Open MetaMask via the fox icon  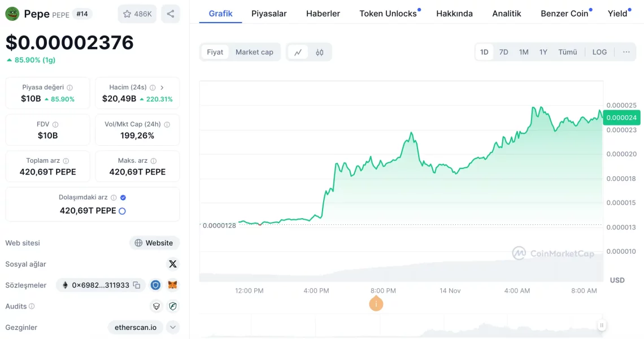pos(172,285)
